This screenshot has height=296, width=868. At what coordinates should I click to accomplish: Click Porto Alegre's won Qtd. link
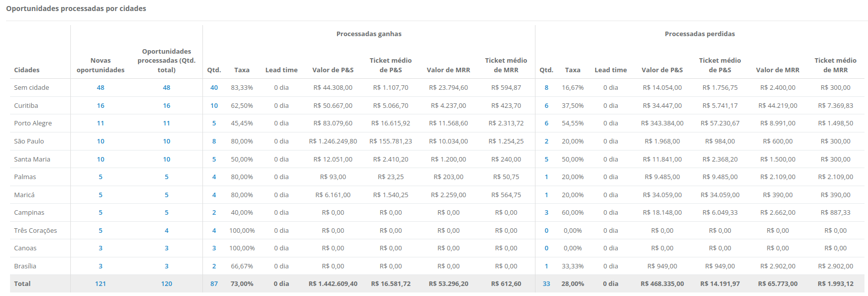[x=214, y=123]
